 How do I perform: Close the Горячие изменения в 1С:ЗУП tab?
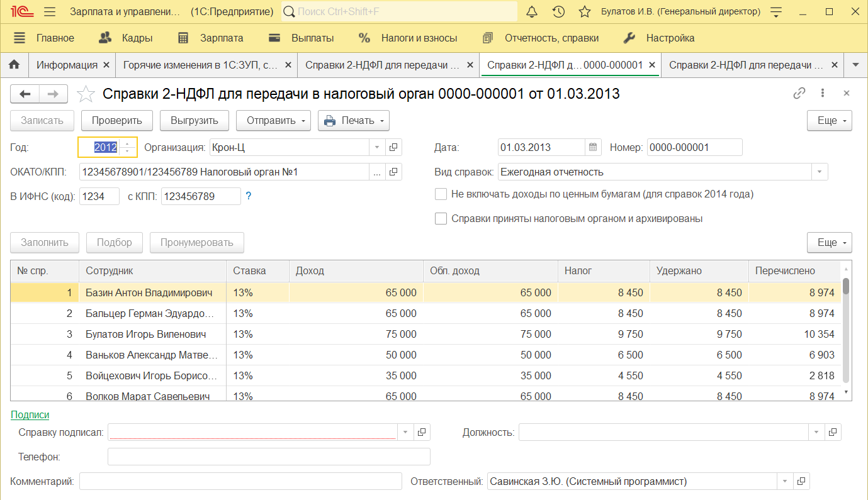click(x=288, y=65)
